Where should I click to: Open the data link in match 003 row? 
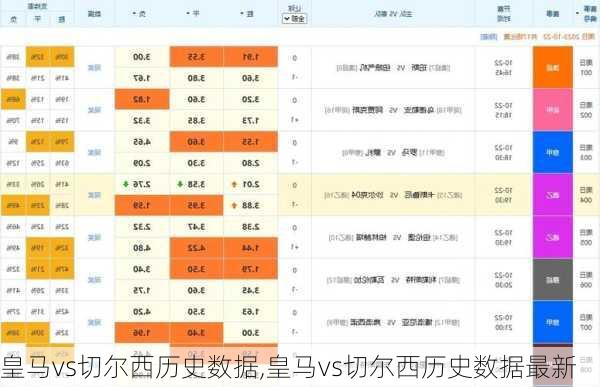(95, 153)
